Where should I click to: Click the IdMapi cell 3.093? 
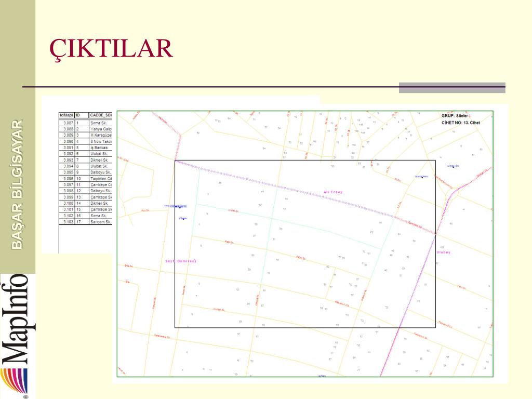click(66, 160)
